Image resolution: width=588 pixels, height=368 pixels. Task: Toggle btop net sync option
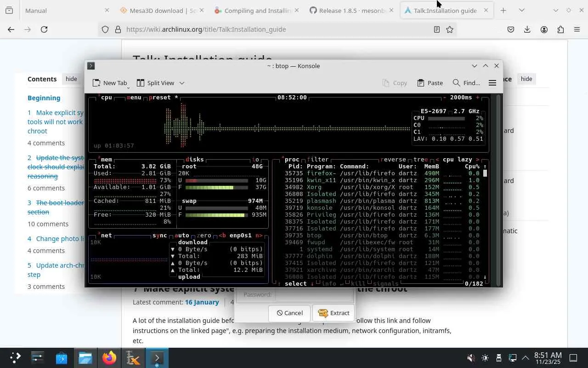click(160, 236)
